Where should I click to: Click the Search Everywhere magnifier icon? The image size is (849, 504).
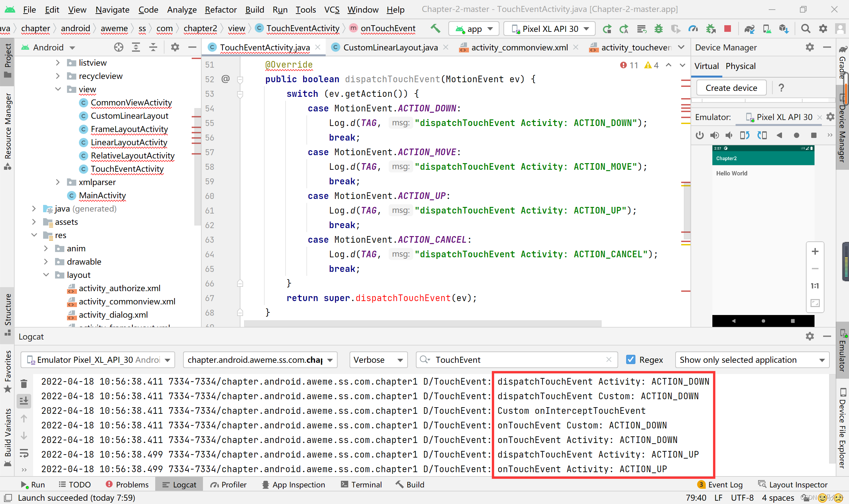point(805,29)
